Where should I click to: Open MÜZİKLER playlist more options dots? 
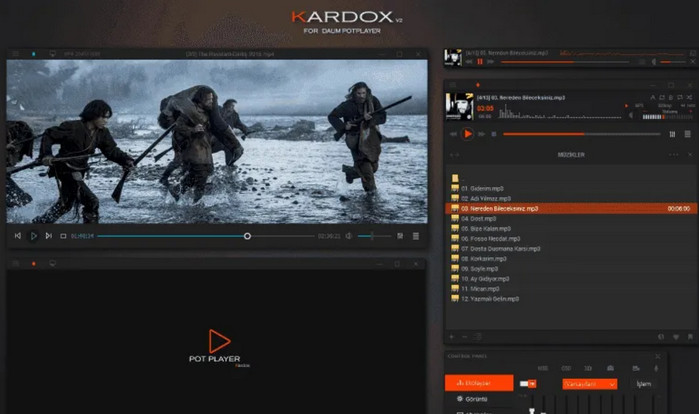tap(673, 155)
